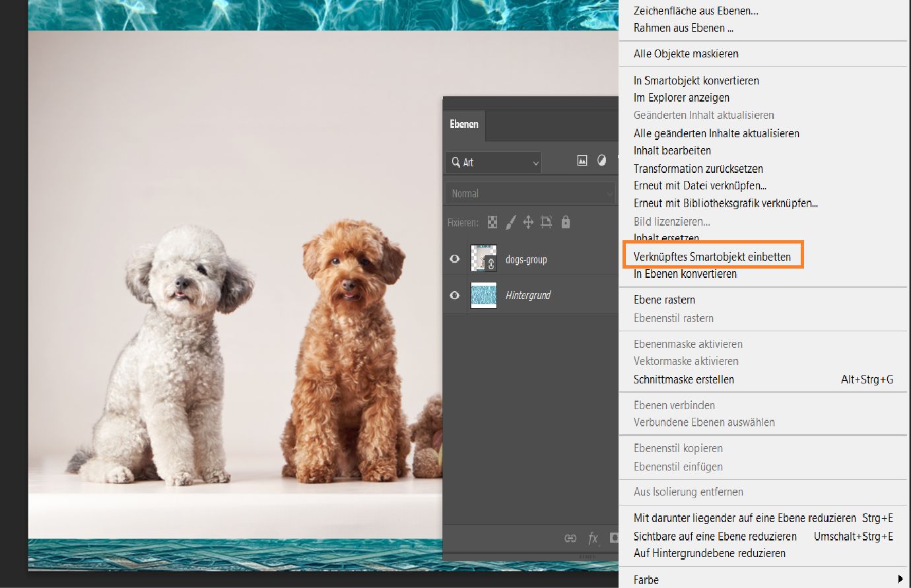The width and height of the screenshot is (911, 588).
Task: Click Erneut mit Datei verknüpfen
Action: (x=700, y=185)
